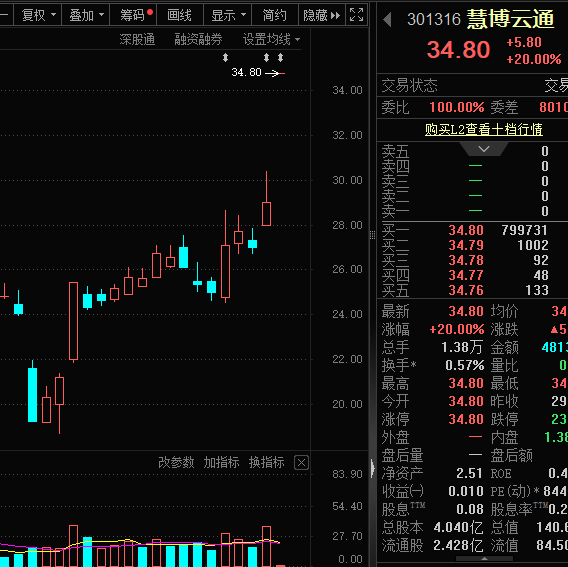Expand order book chevron above 卖五
The height and width of the screenshot is (567, 568).
click(x=484, y=149)
